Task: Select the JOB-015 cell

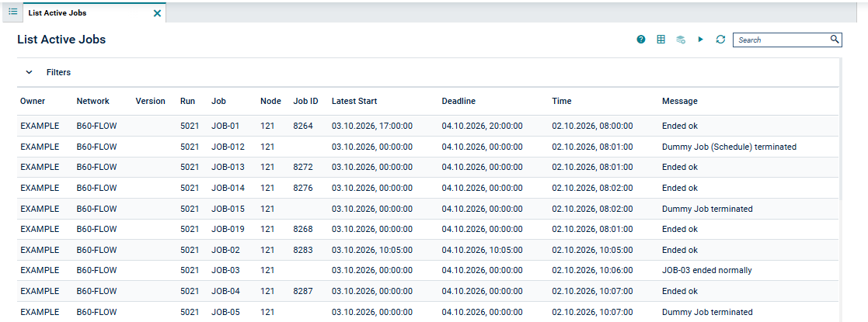Action: click(x=228, y=209)
